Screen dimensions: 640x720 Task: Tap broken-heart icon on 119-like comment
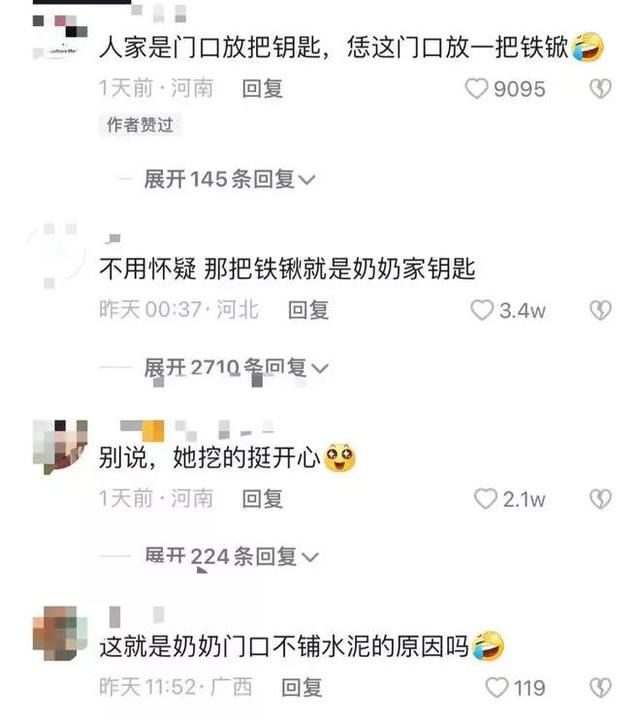pyautogui.click(x=600, y=687)
